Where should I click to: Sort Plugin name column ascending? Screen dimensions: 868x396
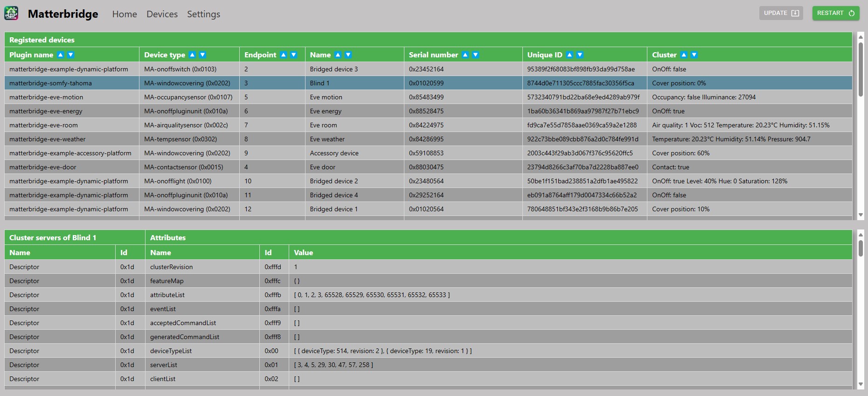point(61,55)
